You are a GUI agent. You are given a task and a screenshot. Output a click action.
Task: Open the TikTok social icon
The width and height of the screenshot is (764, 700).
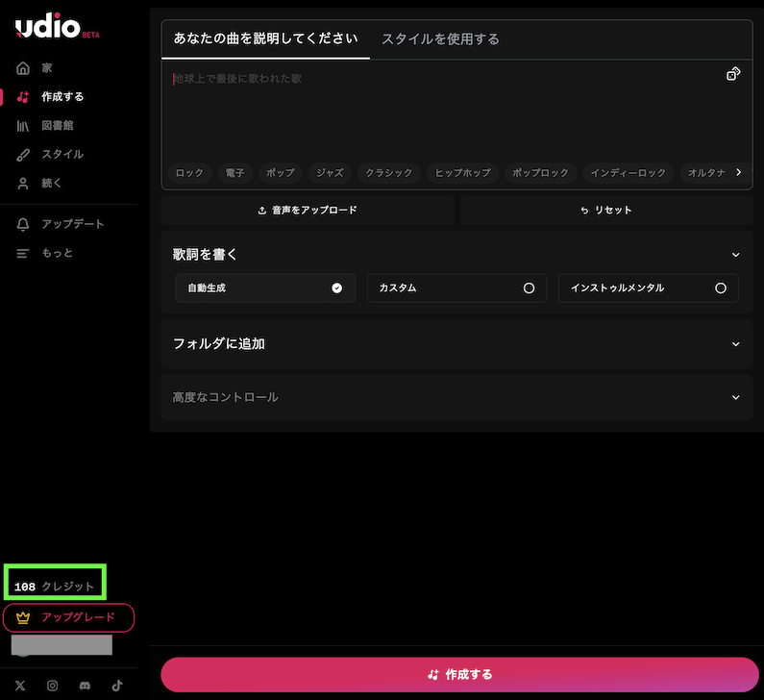point(117,686)
